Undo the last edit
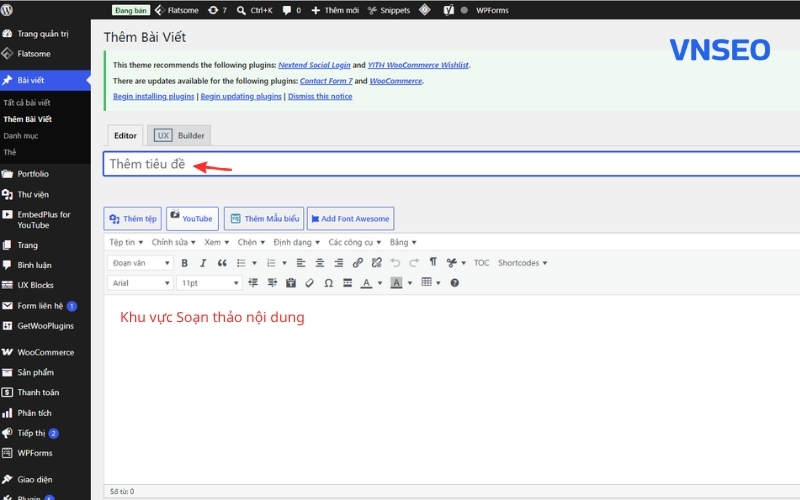 395,263
